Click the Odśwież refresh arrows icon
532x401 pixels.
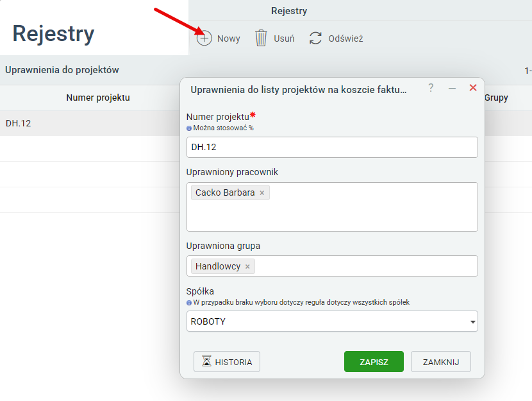point(315,38)
